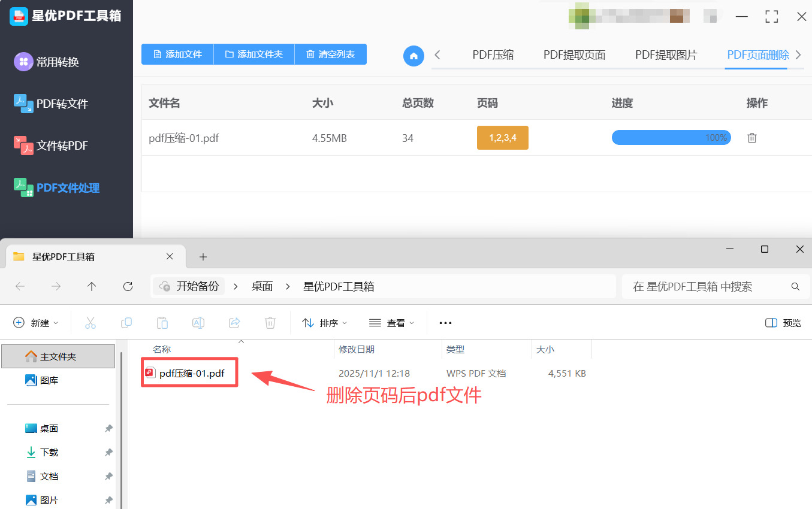Switch to the PDF压缩 tab
The height and width of the screenshot is (509, 812).
tap(493, 55)
